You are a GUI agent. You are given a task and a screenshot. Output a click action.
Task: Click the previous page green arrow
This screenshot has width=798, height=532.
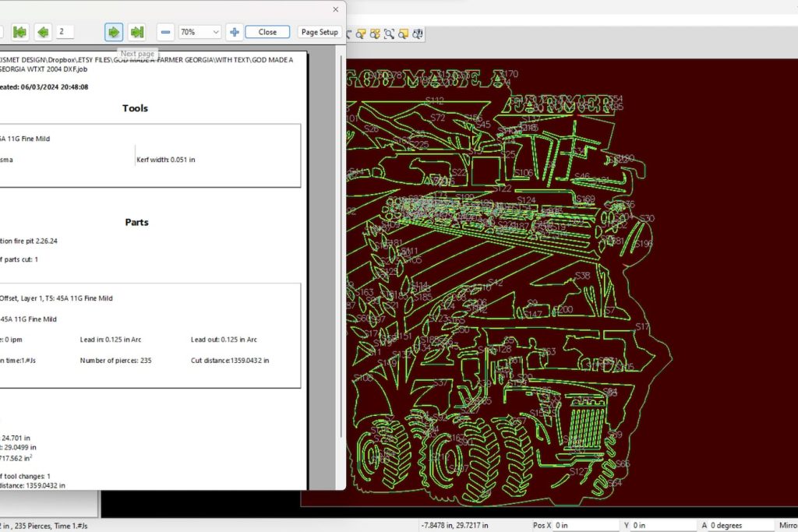(x=43, y=32)
